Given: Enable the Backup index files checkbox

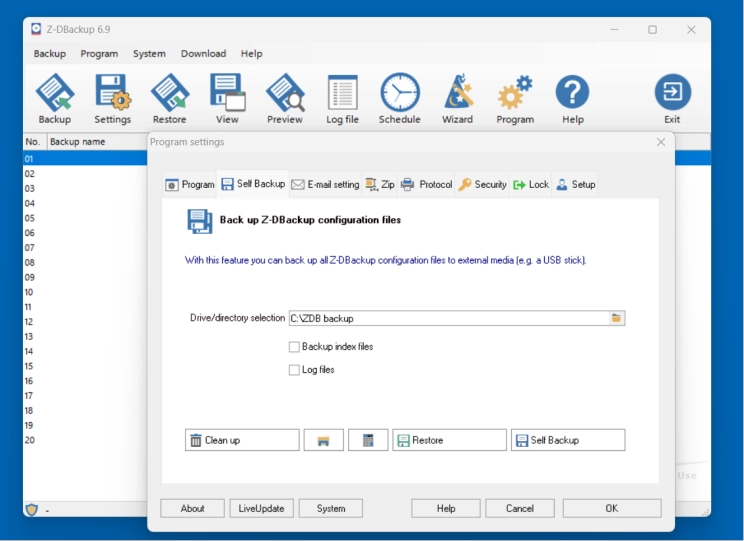Looking at the screenshot, I should (x=294, y=347).
